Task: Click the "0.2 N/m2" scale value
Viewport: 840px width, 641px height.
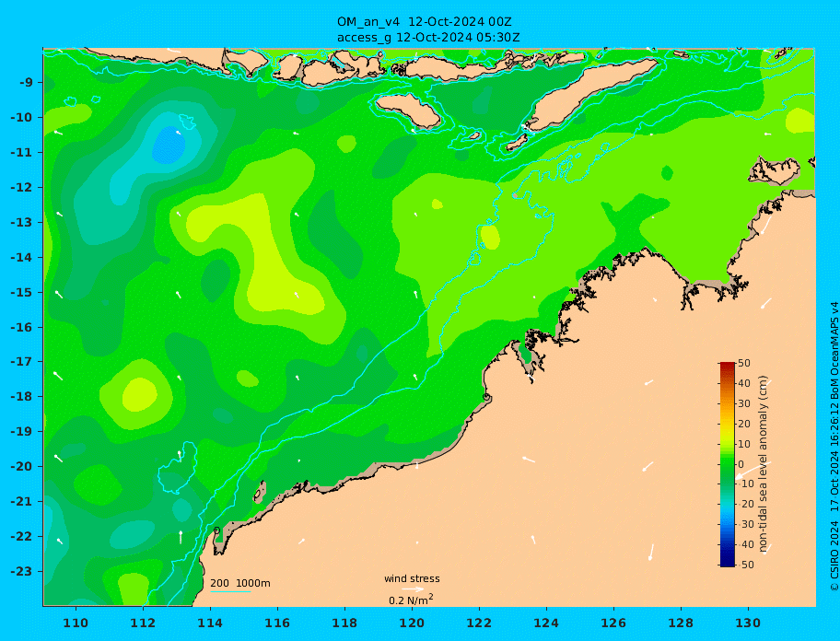Action: click(411, 600)
